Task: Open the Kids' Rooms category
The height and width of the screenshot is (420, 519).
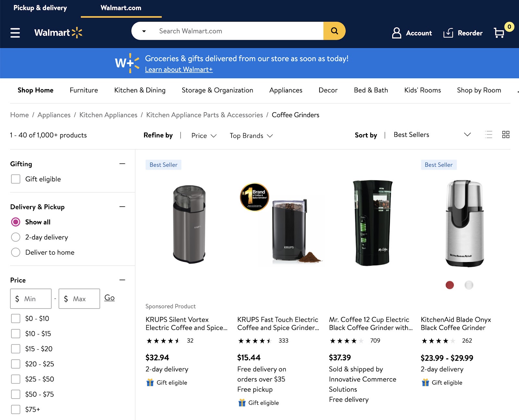Action: pyautogui.click(x=422, y=90)
